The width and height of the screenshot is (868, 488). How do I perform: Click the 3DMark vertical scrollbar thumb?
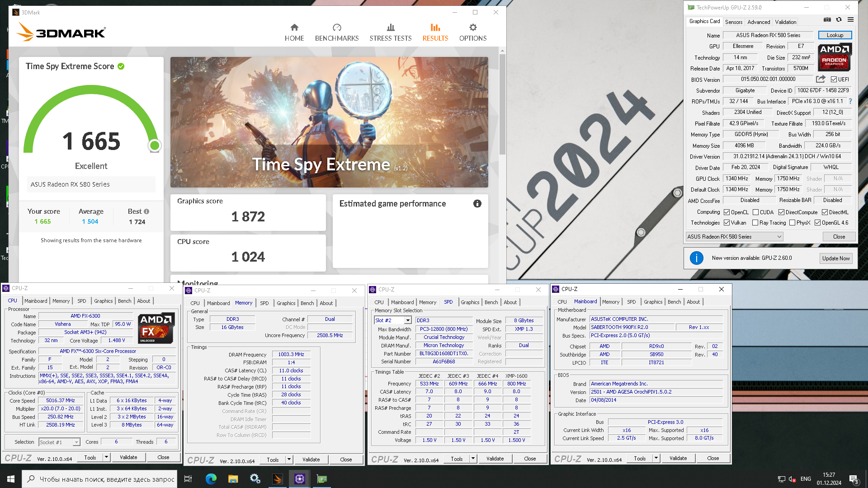click(502, 104)
